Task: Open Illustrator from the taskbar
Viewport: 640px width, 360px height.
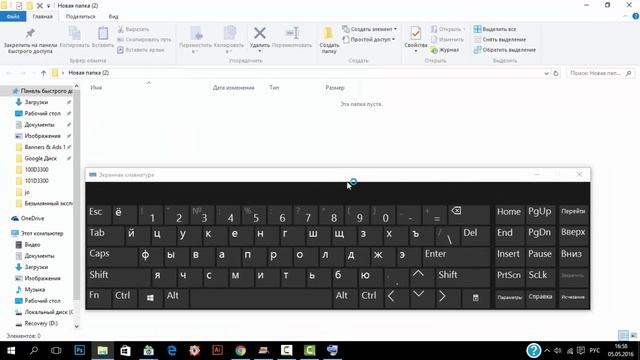Action: pos(218,350)
